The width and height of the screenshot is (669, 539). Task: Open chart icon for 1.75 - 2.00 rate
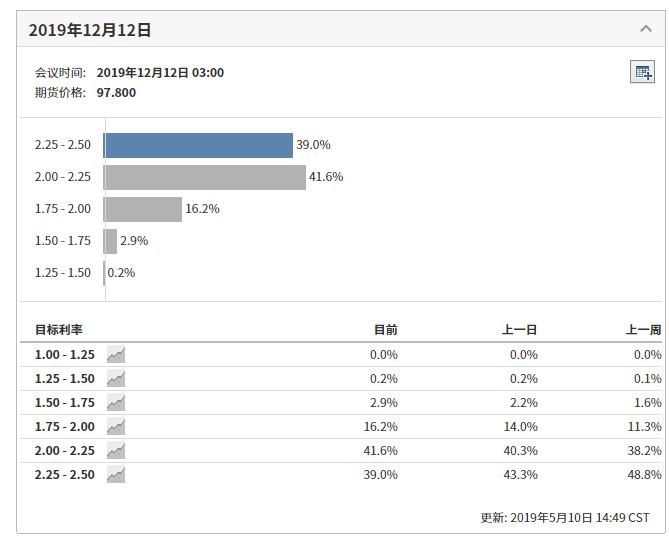116,427
